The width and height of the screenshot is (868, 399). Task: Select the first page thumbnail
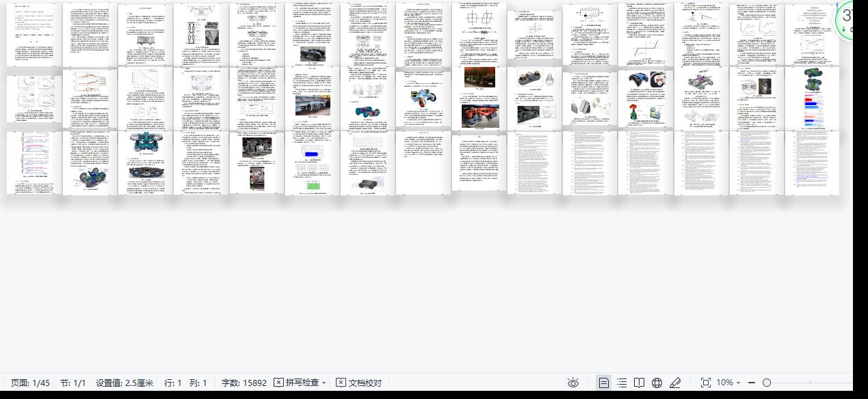click(x=34, y=34)
